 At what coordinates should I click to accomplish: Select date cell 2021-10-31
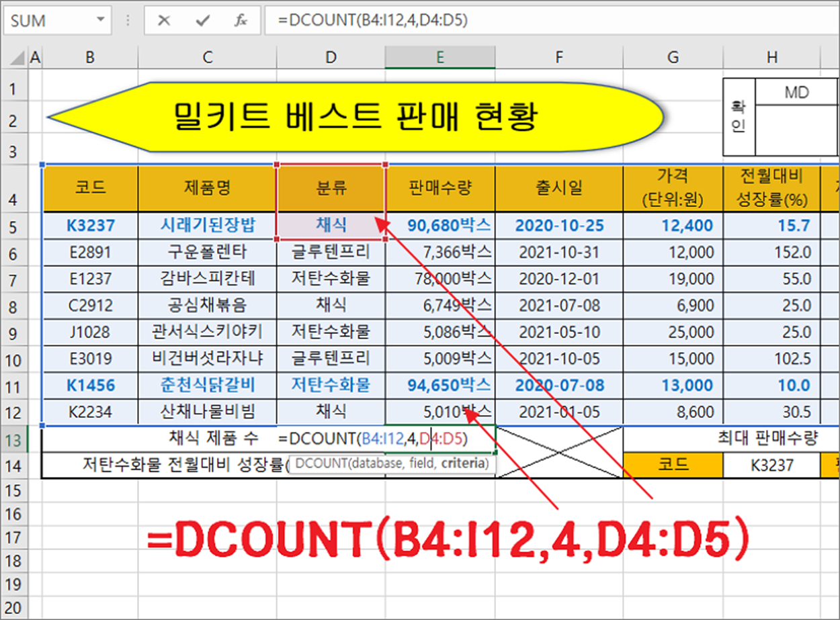tap(559, 253)
